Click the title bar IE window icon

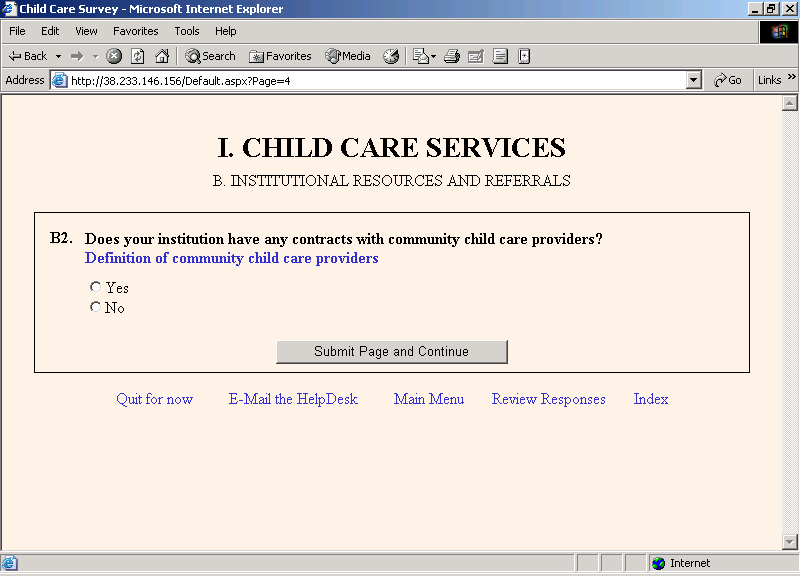[9, 9]
